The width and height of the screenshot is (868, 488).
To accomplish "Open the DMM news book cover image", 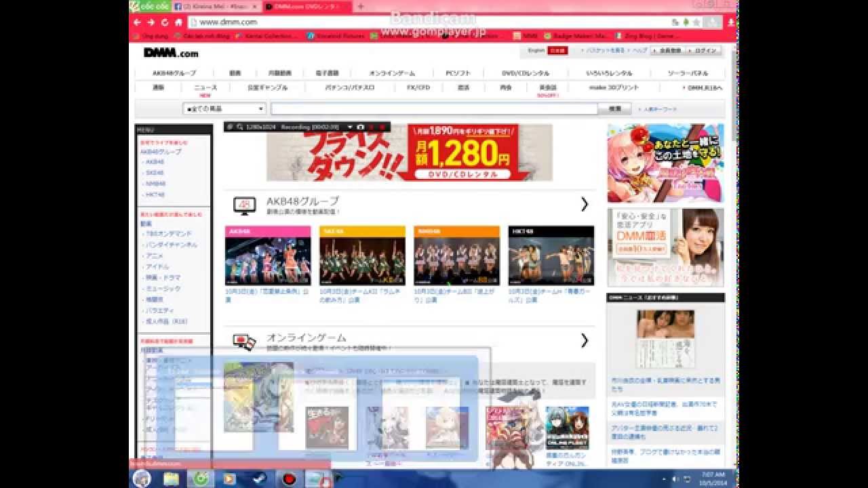I will click(665, 339).
